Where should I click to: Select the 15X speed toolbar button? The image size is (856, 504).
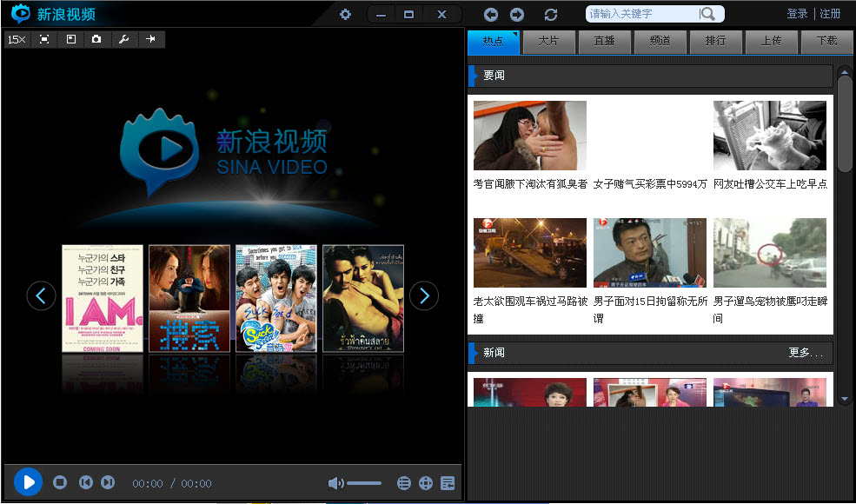[x=17, y=39]
